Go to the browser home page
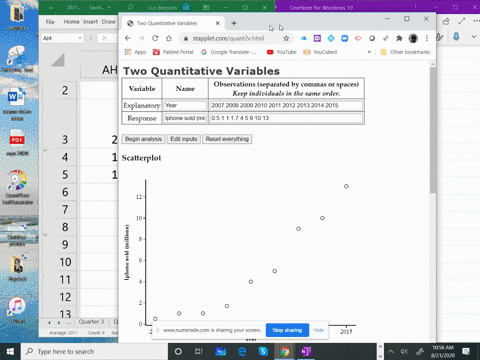This screenshot has height=360, width=480. [x=169, y=38]
